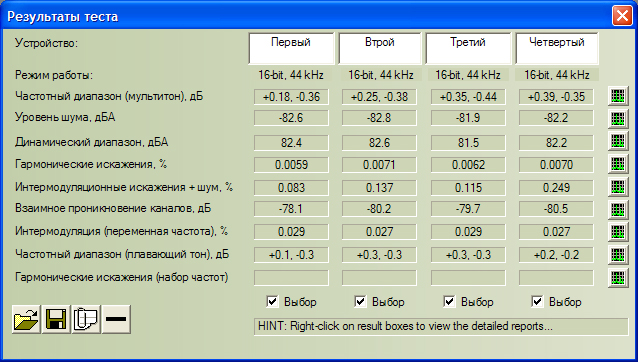Image resolution: width=638 pixels, height=362 pixels.
Task: Close the Результаты теста window
Action: pyautogui.click(x=622, y=16)
